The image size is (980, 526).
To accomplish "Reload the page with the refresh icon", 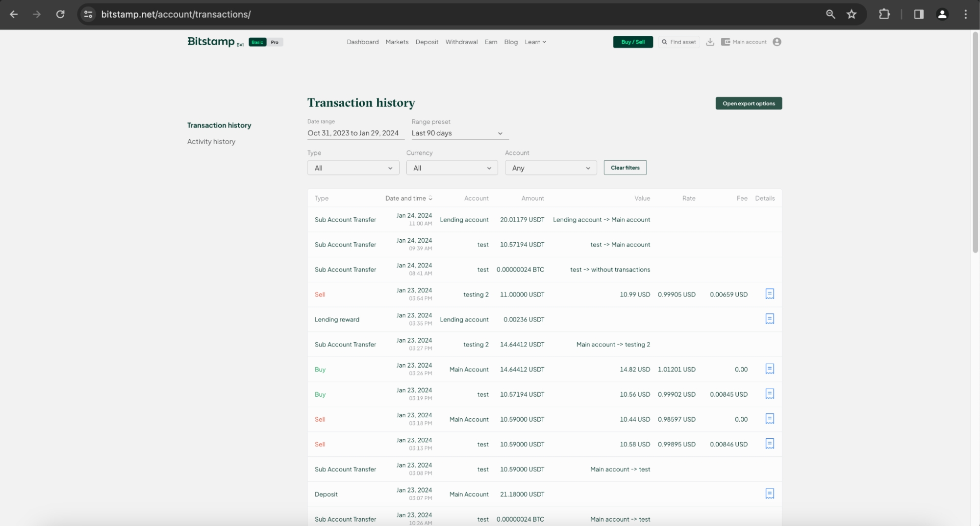I will (60, 14).
